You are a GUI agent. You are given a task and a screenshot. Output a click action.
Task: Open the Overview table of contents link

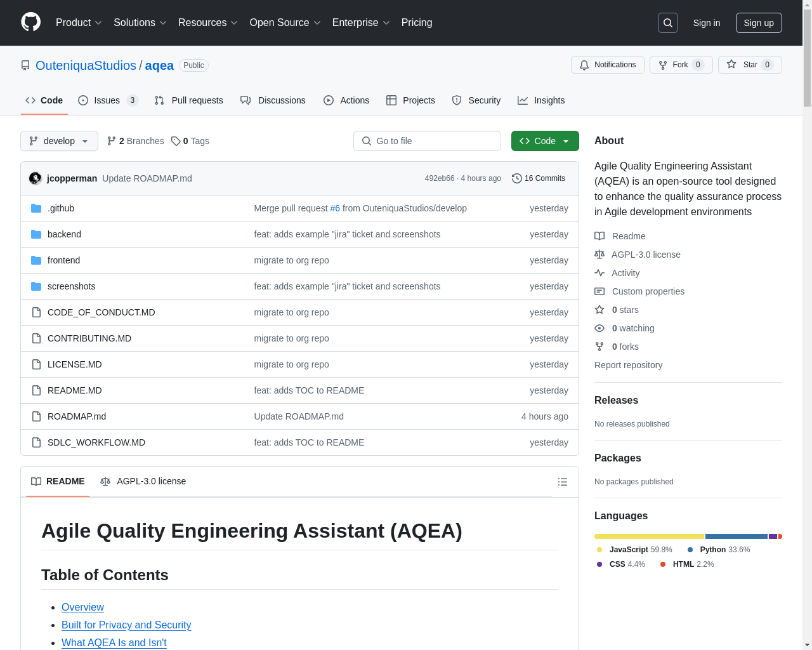tap(82, 607)
